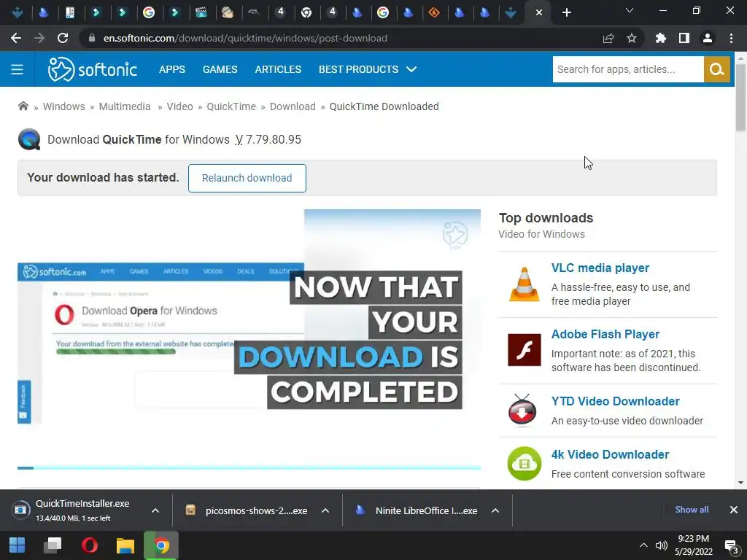This screenshot has width=747, height=560.
Task: Open YTD Video Downloader link
Action: click(615, 402)
